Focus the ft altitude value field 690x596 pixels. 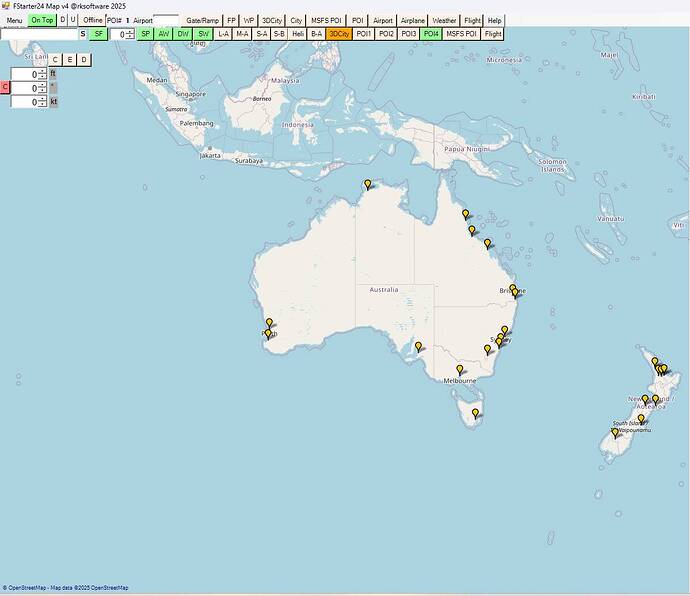(25, 74)
